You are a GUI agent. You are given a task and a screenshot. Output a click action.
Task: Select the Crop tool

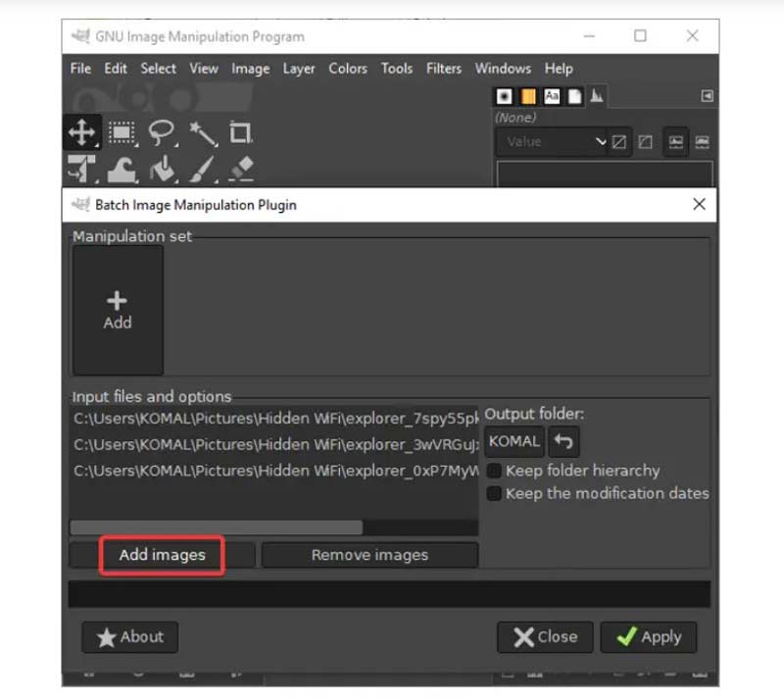(240, 133)
